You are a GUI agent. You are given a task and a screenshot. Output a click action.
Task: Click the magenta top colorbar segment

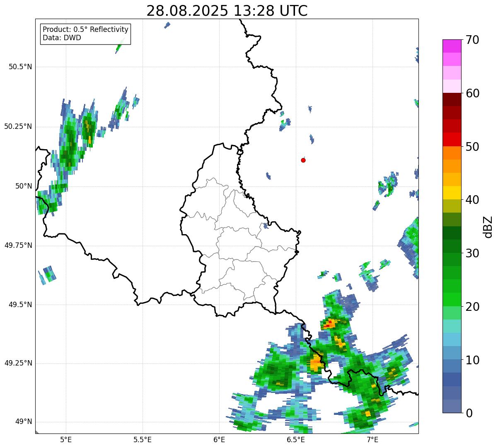[x=452, y=46]
